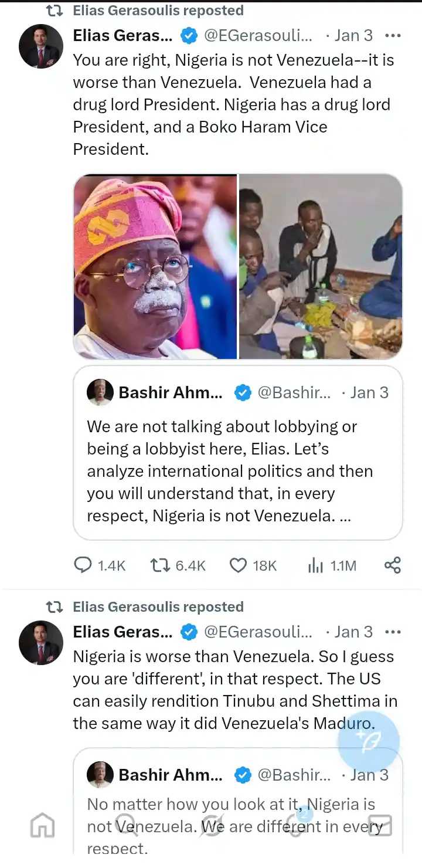
Task: Open the Messages envelope tab
Action: click(380, 825)
